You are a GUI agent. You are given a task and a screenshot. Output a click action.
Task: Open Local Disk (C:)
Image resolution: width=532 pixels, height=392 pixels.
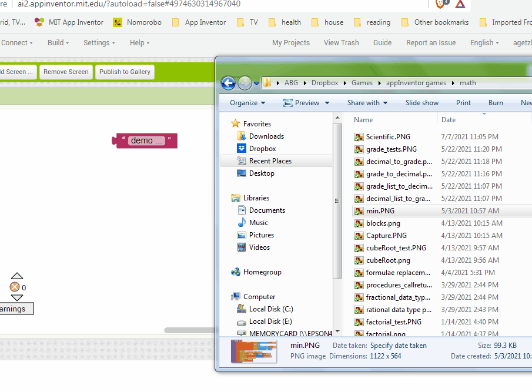[x=271, y=309]
